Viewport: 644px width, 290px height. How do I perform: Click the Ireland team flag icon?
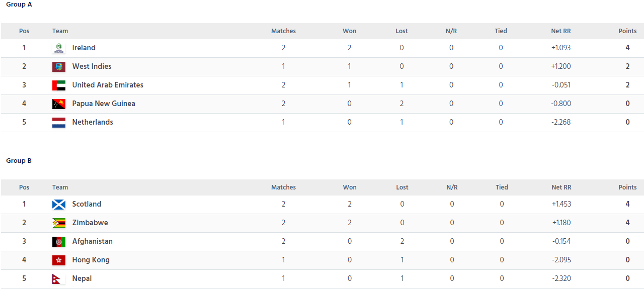pos(59,48)
